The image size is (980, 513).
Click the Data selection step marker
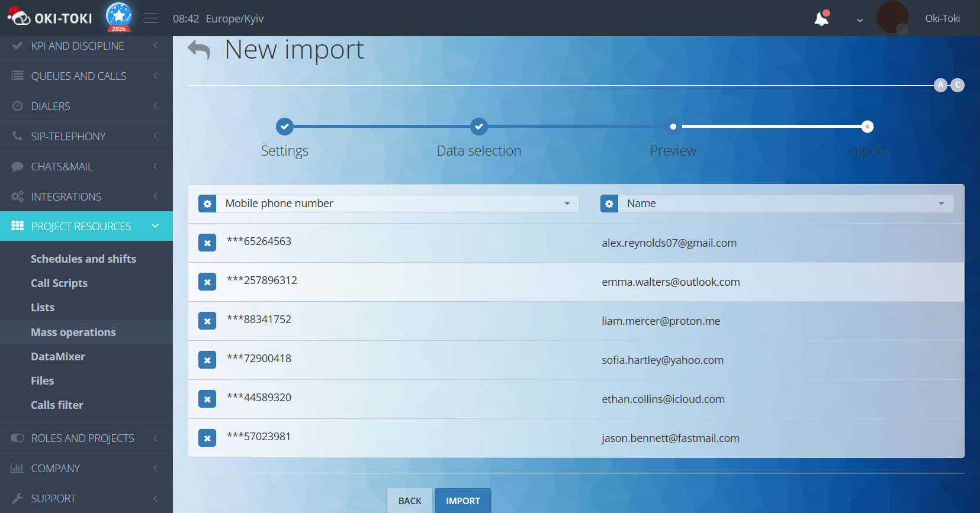click(478, 127)
